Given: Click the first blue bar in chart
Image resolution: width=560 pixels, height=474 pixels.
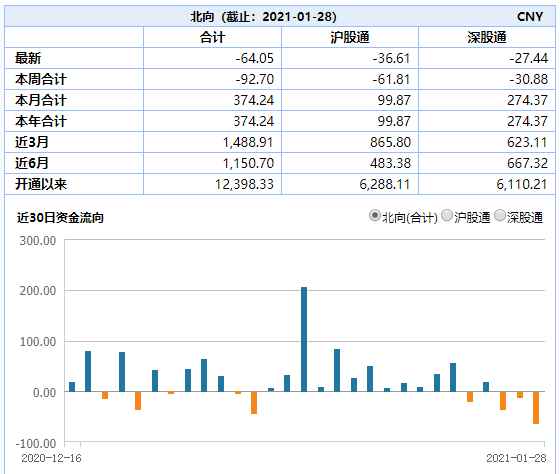Looking at the screenshot, I should tap(72, 387).
